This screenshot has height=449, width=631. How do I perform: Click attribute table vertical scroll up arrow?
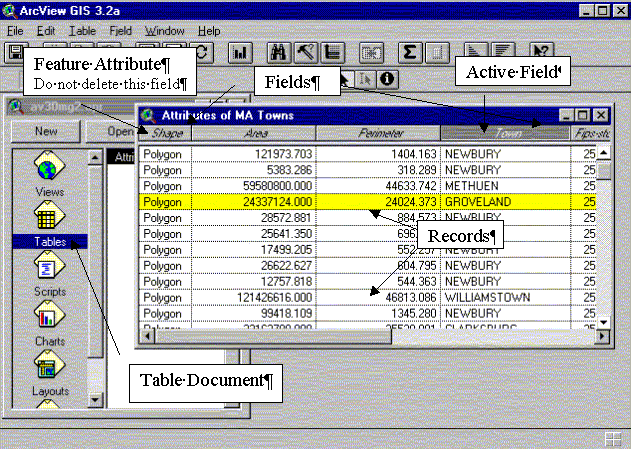point(603,153)
